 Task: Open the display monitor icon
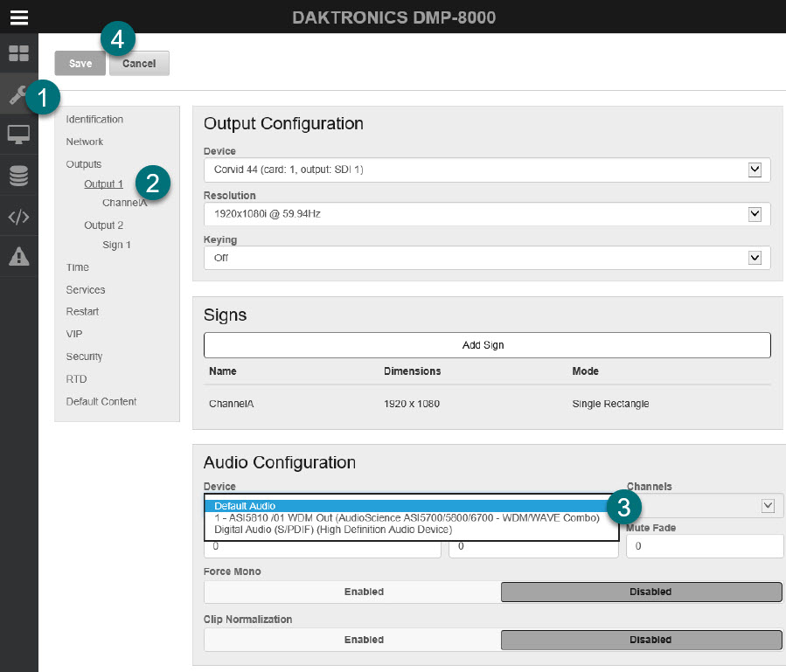(18, 135)
